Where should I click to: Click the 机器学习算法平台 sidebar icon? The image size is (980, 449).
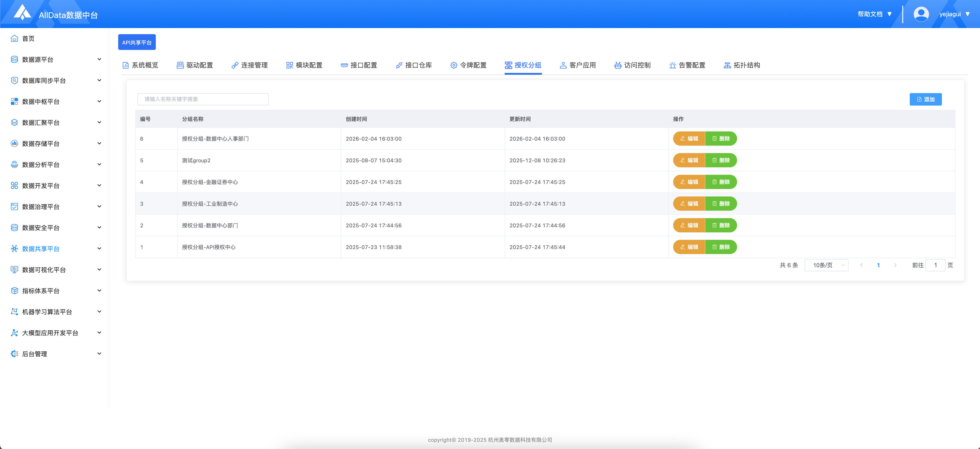[14, 311]
